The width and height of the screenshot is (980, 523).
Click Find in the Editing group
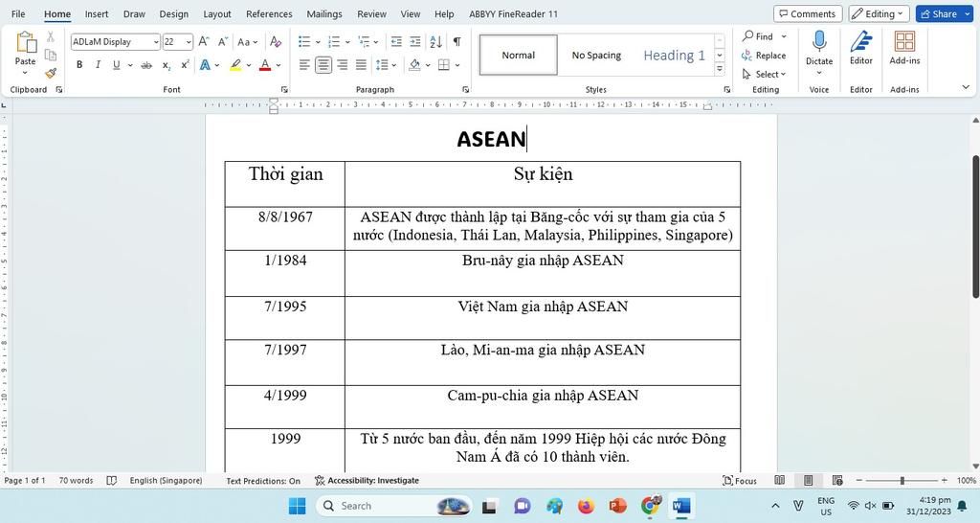tap(758, 36)
